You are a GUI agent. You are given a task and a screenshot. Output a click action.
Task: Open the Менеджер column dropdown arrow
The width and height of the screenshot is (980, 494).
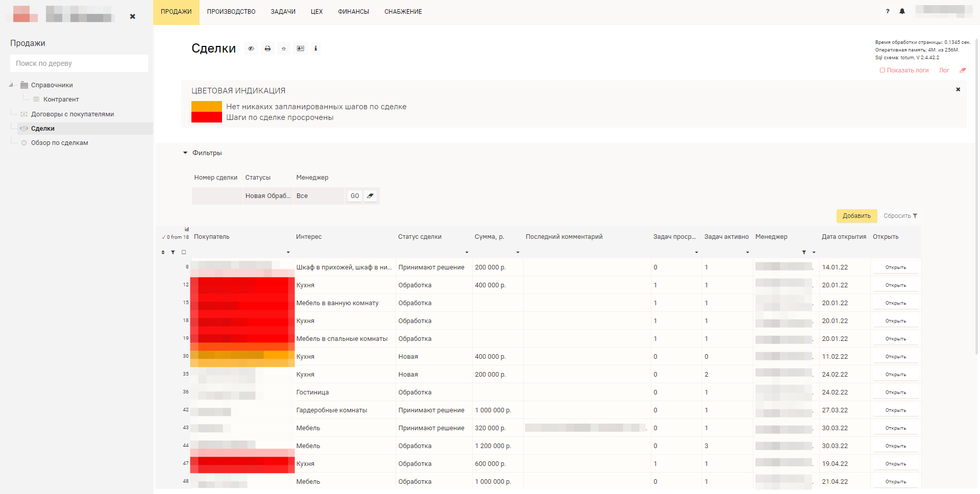tap(814, 252)
